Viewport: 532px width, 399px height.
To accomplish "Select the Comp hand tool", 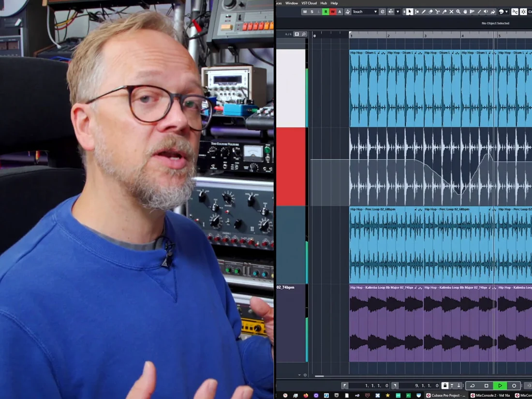I will [x=465, y=12].
